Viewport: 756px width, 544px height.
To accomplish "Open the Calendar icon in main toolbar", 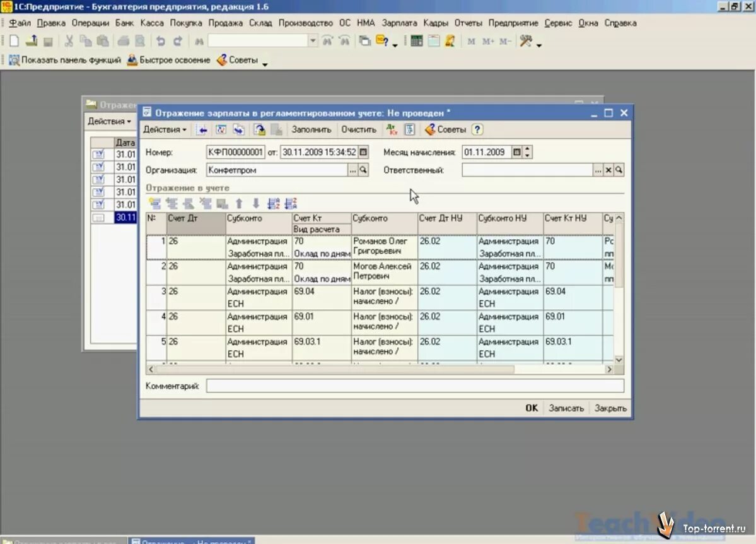I will point(434,42).
